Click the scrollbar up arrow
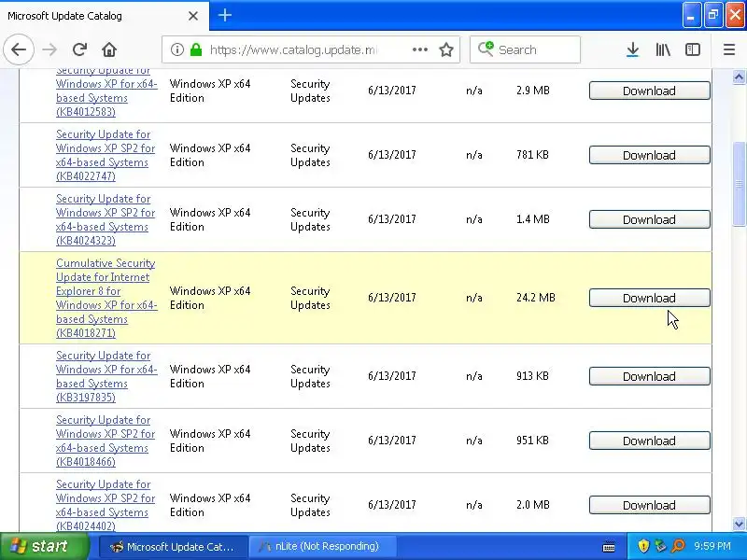The width and height of the screenshot is (747, 560). 739,77
